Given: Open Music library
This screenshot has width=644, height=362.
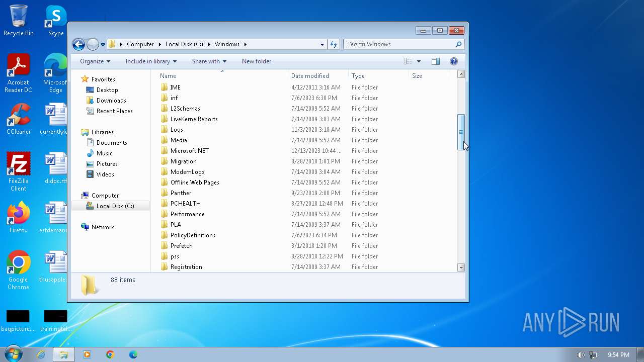Looking at the screenshot, I should click(105, 153).
